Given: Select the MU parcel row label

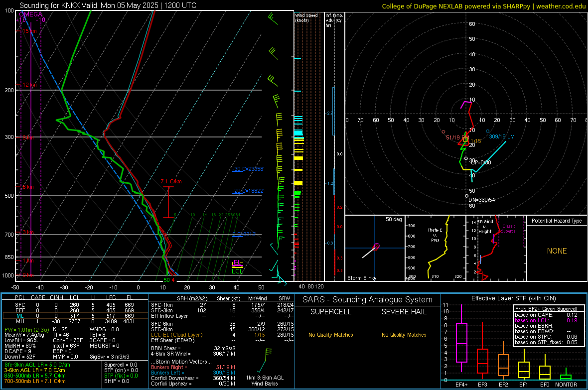Looking at the screenshot, I should pos(20,321).
